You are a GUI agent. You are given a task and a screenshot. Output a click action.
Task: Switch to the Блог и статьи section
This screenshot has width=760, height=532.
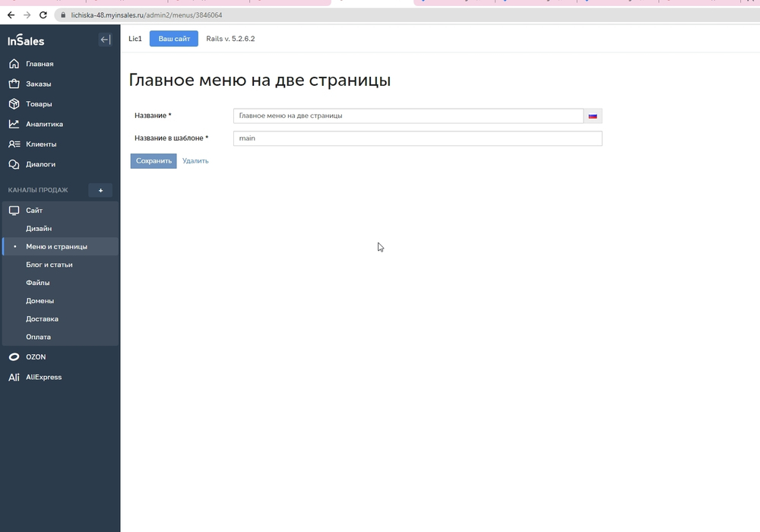[49, 264]
